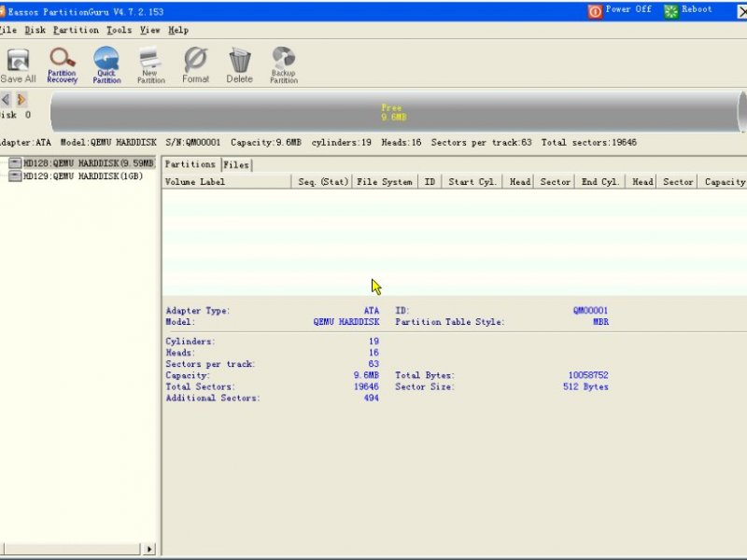Click the Additional Sectors value 494
Image resolution: width=747 pixels, height=560 pixels.
point(371,399)
